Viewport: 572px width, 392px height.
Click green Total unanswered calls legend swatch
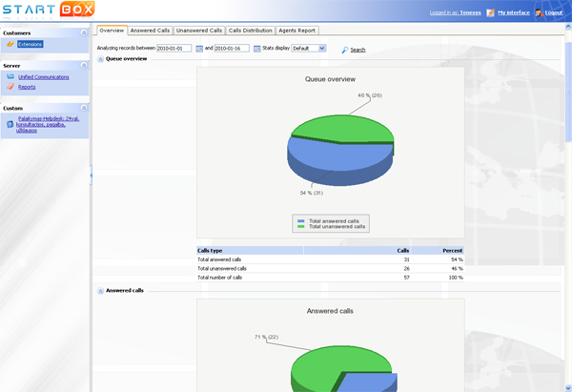(x=300, y=227)
